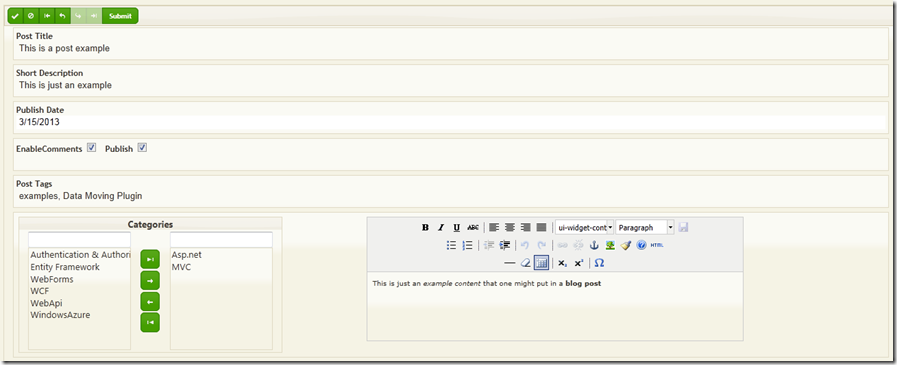The image size is (897, 365).
Task: Toggle underline in the editor toolbar
Action: click(457, 228)
